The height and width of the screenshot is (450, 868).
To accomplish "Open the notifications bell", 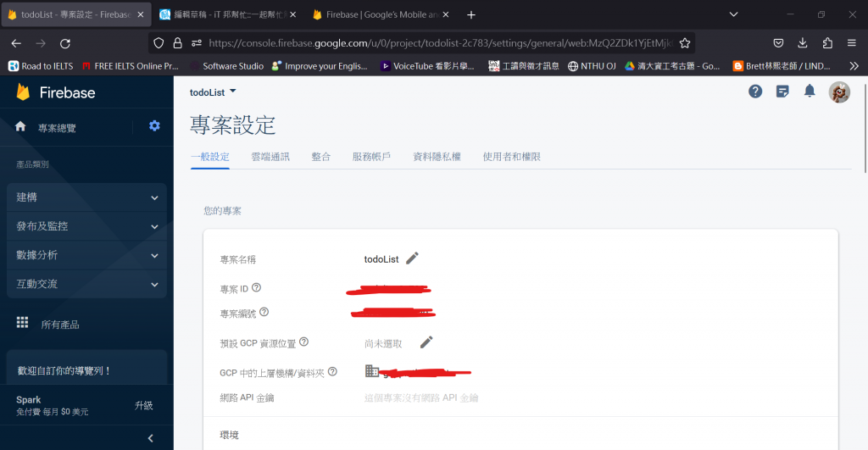I will click(x=810, y=91).
